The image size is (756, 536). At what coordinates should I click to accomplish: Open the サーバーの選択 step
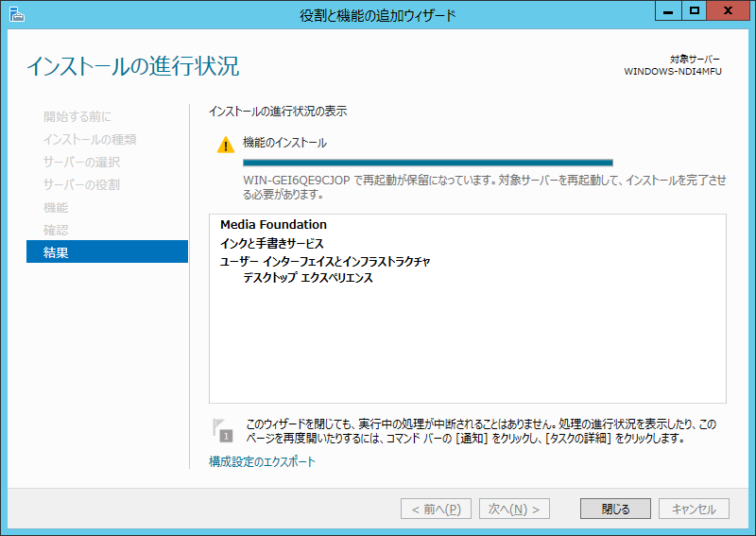pyautogui.click(x=81, y=162)
